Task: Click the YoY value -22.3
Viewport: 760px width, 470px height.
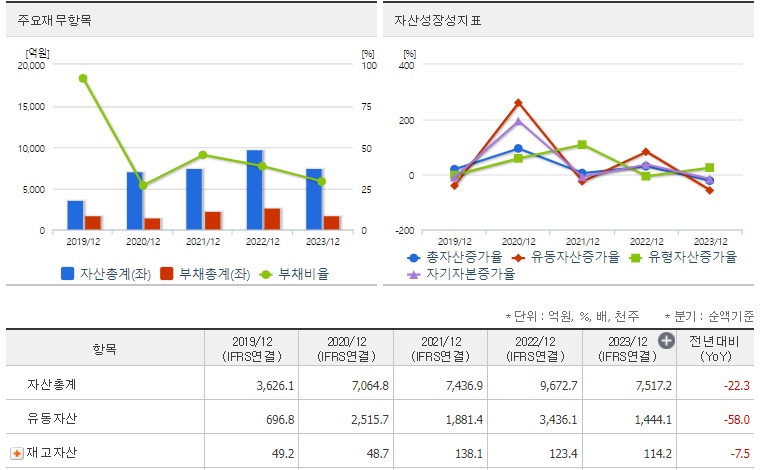Action: [737, 386]
